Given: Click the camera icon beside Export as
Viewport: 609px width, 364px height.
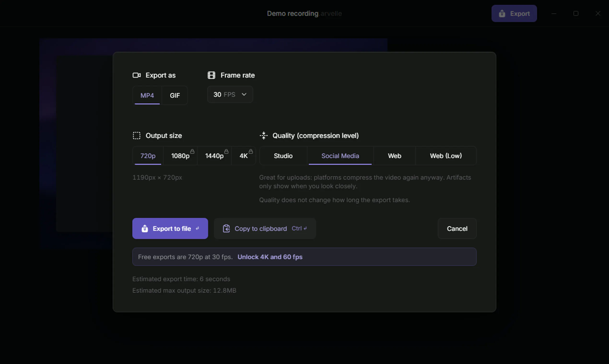Looking at the screenshot, I should 136,75.
